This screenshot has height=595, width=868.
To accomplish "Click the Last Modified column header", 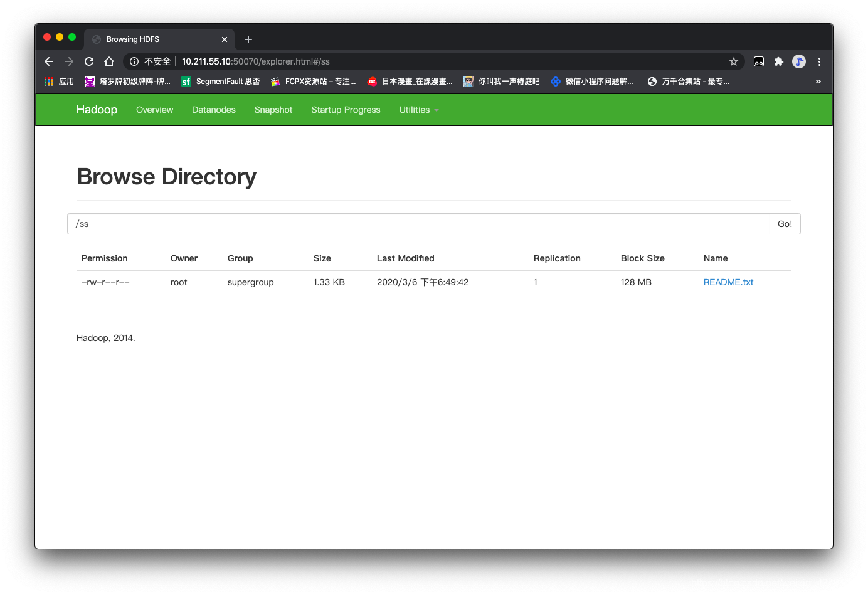I will pos(406,258).
